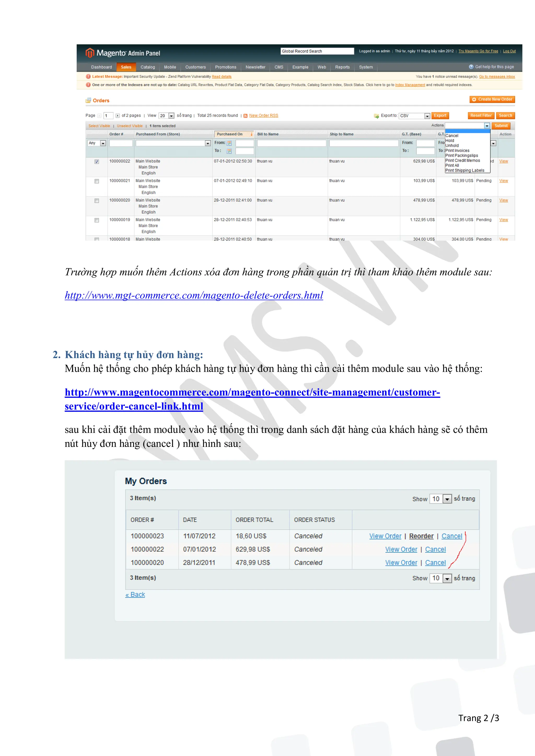Click Cancel for order 100000022

click(x=435, y=550)
